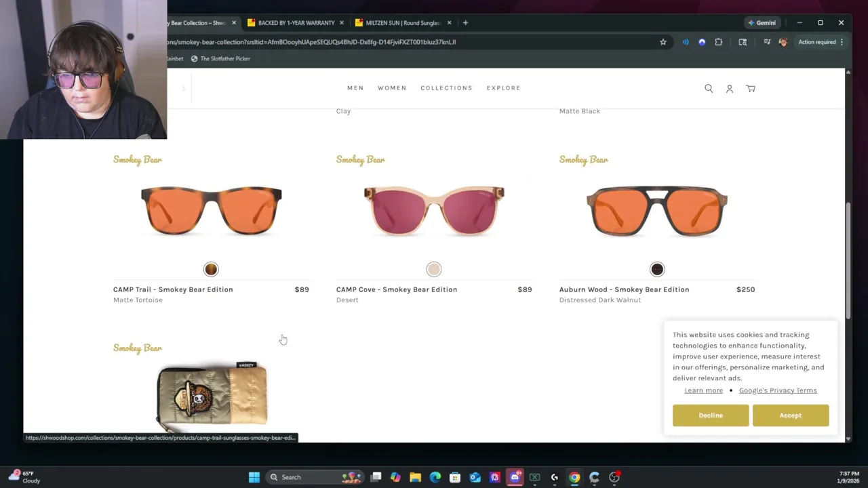Click the NordVPN extension icon

702,42
